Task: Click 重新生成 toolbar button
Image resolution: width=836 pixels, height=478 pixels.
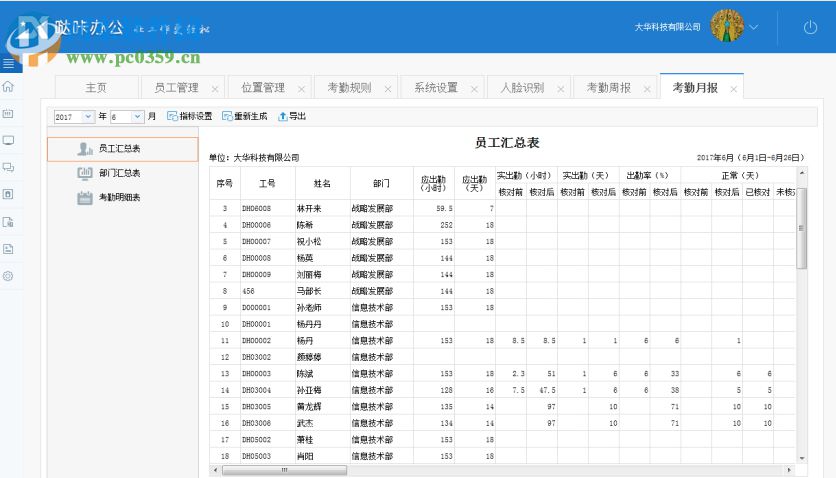Action: click(x=245, y=116)
